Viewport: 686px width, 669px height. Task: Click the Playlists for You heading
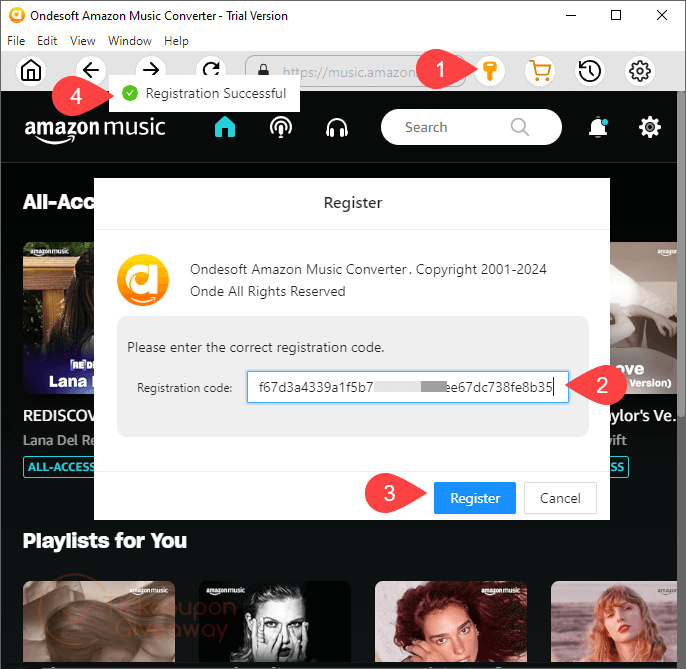(105, 541)
